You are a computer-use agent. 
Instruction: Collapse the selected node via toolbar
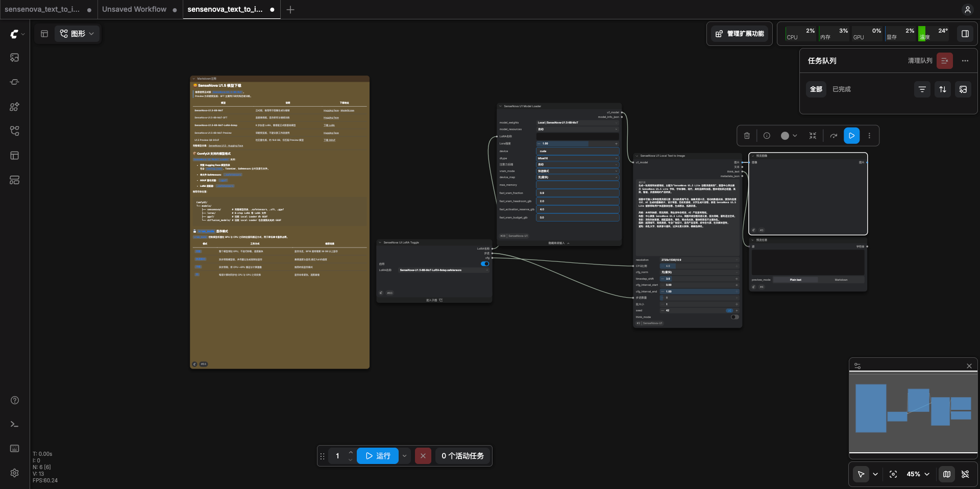(x=813, y=136)
